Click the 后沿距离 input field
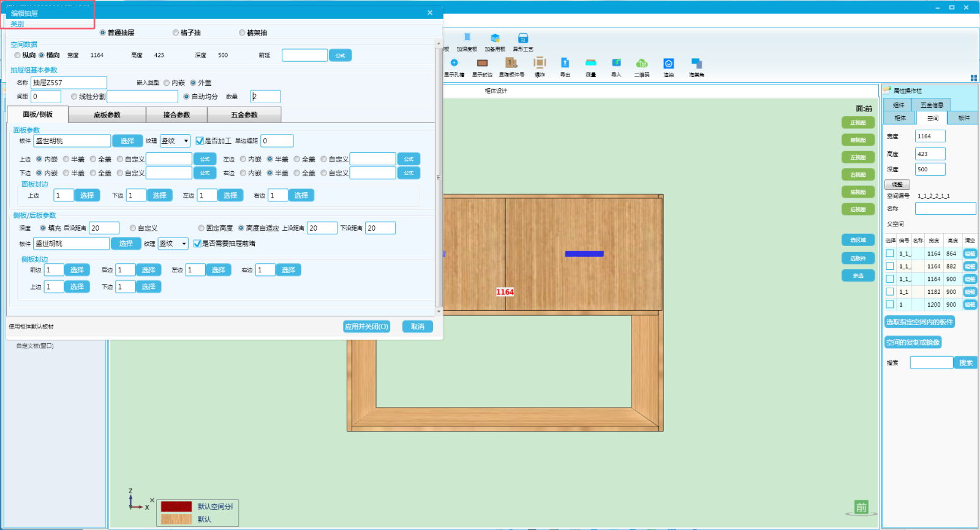The image size is (980, 530). coord(104,228)
